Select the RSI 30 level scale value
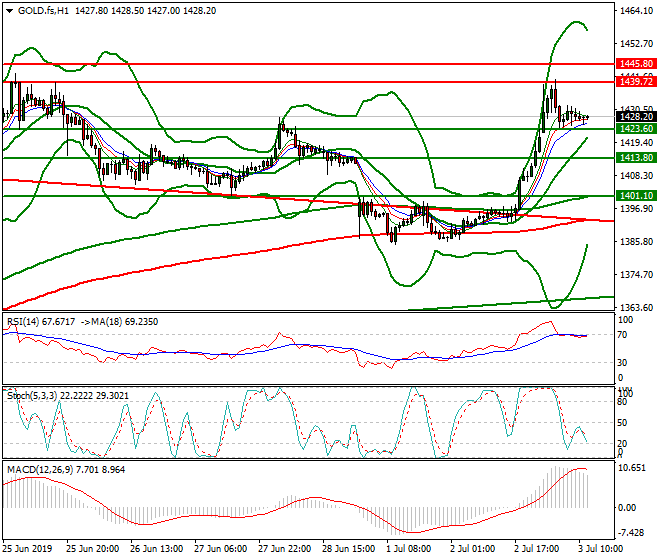660x560 pixels. pyautogui.click(x=623, y=363)
